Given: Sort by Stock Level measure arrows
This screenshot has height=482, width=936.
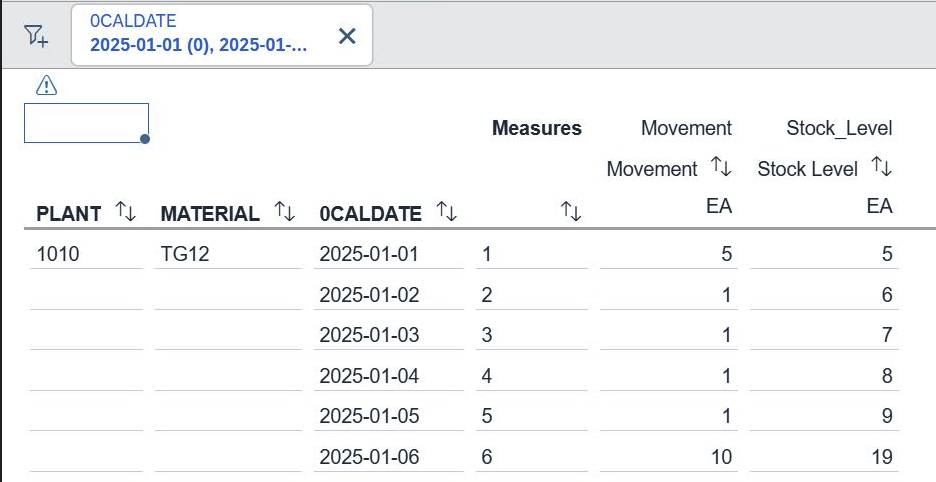Looking at the screenshot, I should pos(881,168).
